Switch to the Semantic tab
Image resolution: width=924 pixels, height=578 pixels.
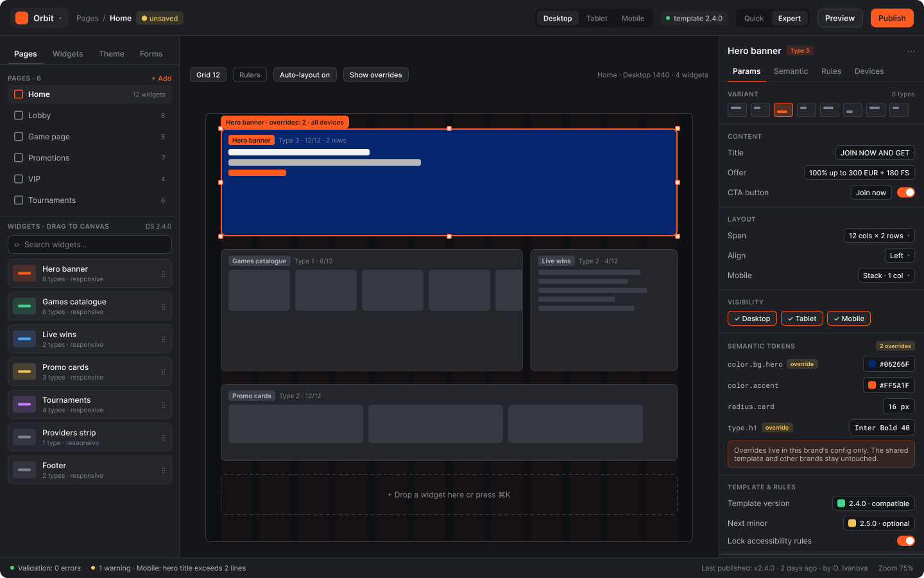(791, 71)
